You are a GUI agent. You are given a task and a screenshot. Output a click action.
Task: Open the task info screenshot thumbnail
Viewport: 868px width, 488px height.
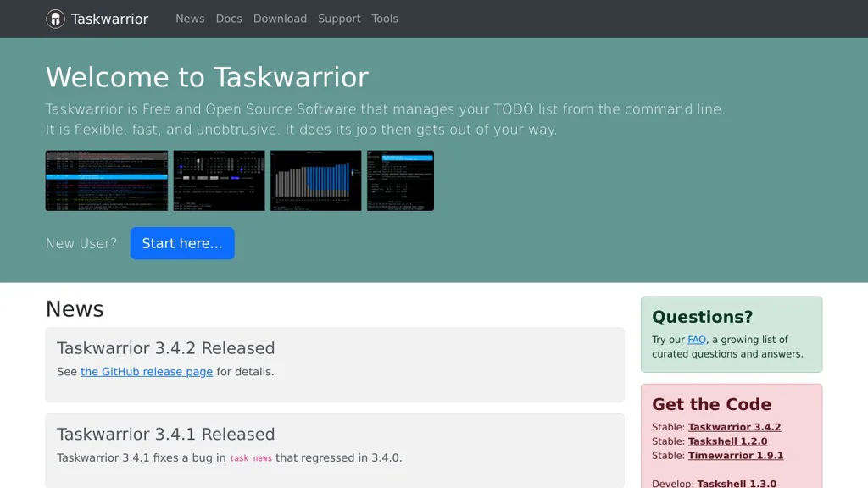tap(400, 180)
